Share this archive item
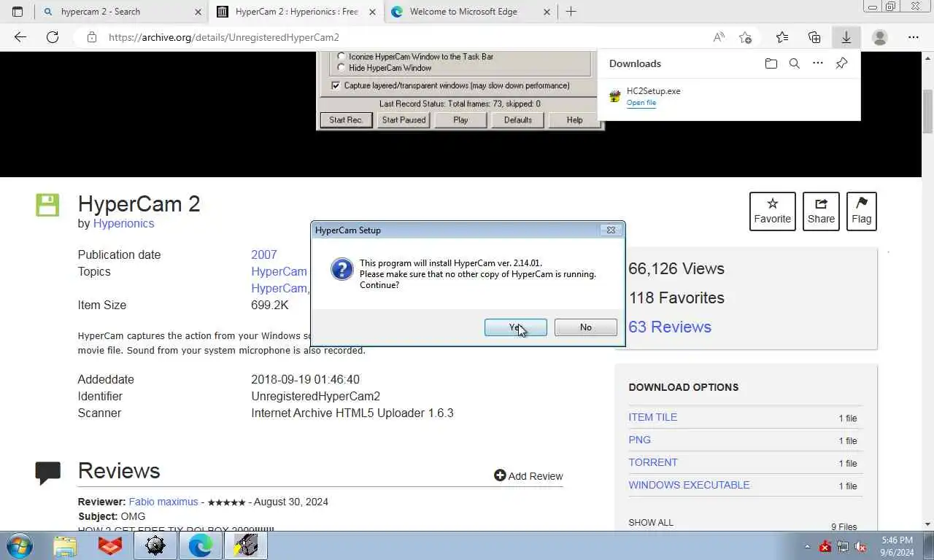 (x=821, y=211)
